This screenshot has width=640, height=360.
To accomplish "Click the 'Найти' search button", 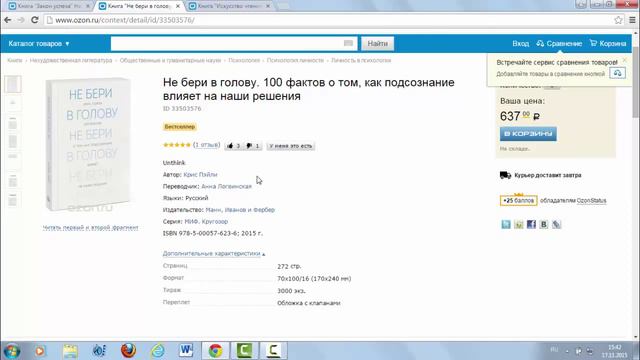I will tap(378, 44).
